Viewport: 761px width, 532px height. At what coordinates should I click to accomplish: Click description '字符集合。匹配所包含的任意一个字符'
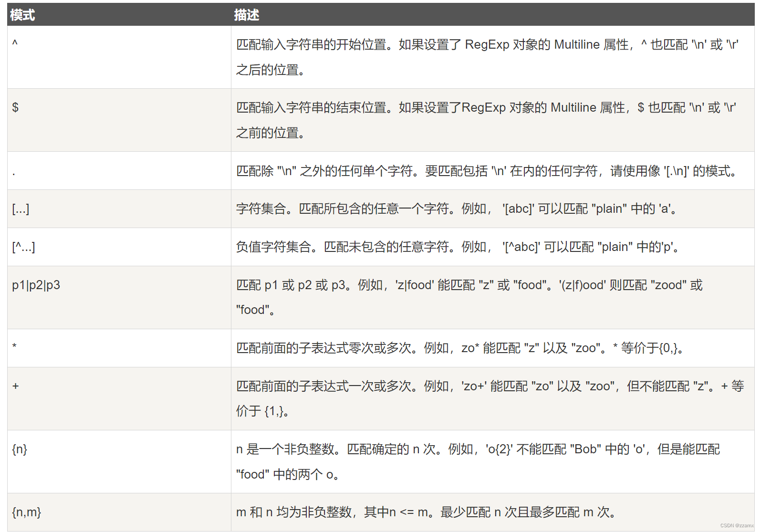(x=493, y=209)
